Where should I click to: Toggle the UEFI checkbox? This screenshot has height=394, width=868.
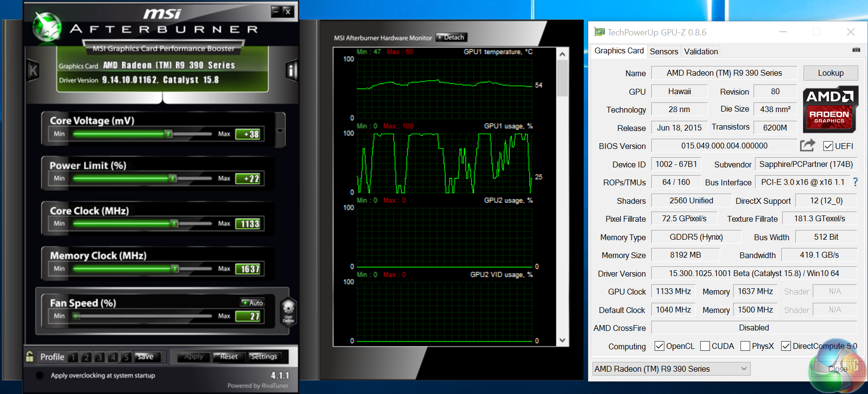pos(828,146)
